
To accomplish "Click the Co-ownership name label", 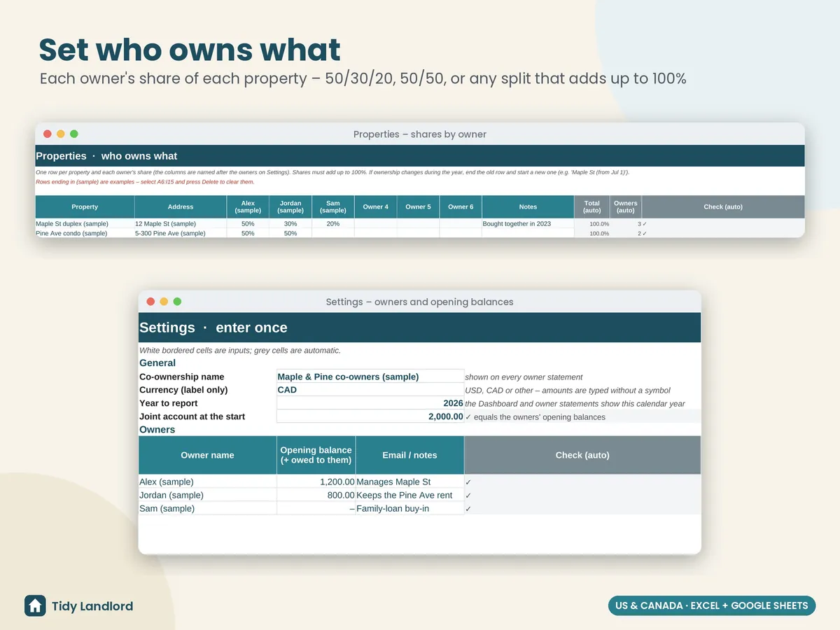I will pos(182,377).
